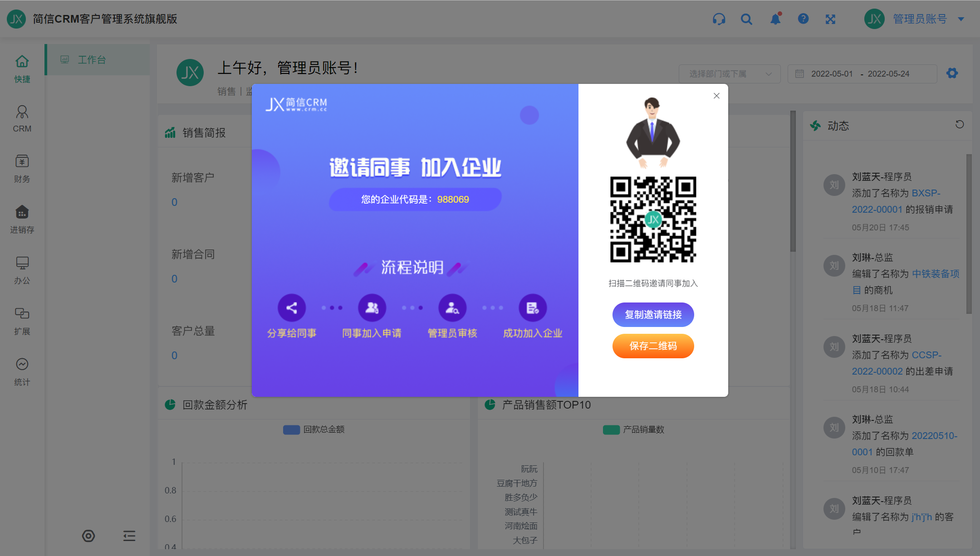Click the 成功加入企业 step icon
The height and width of the screenshot is (556, 980).
click(x=533, y=308)
